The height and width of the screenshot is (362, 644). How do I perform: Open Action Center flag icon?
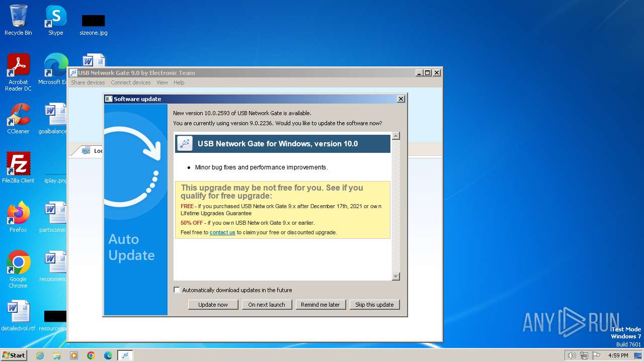pos(597,355)
